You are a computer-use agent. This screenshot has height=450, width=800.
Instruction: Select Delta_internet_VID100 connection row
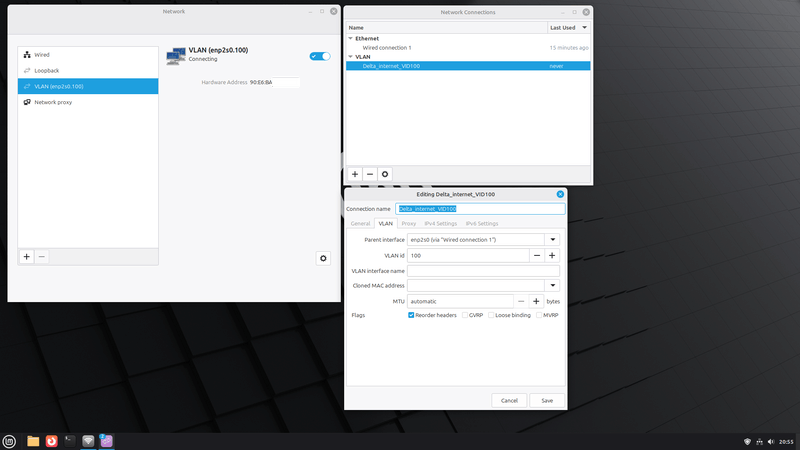pos(468,66)
